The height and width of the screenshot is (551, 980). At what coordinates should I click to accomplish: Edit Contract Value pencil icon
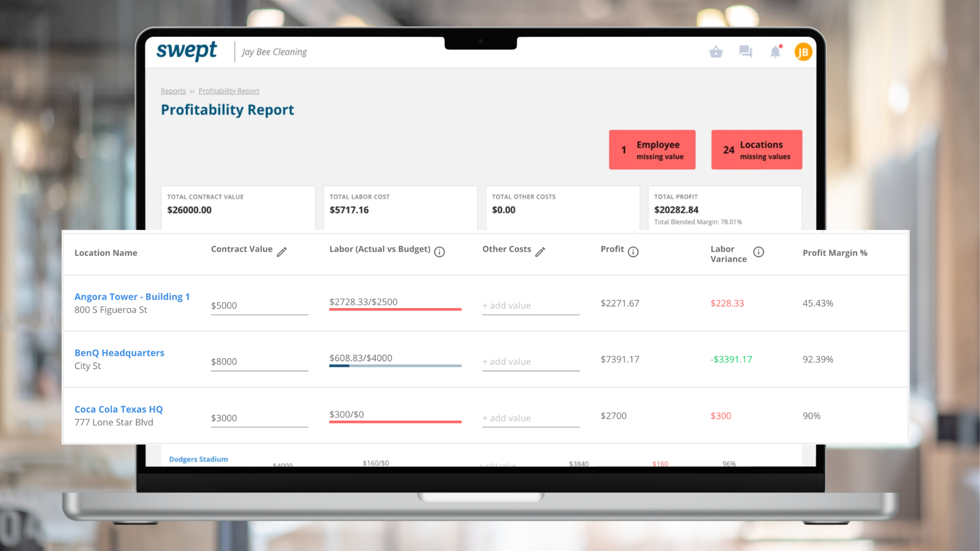(282, 252)
